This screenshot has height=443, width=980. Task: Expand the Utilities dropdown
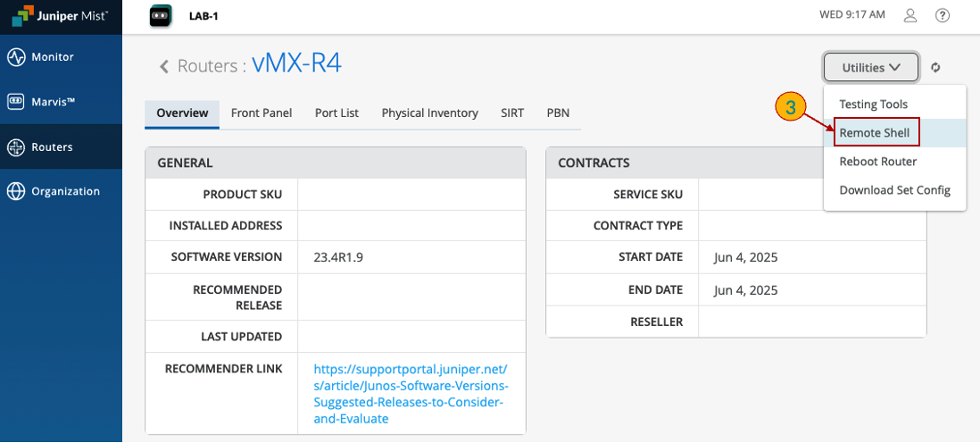point(870,67)
